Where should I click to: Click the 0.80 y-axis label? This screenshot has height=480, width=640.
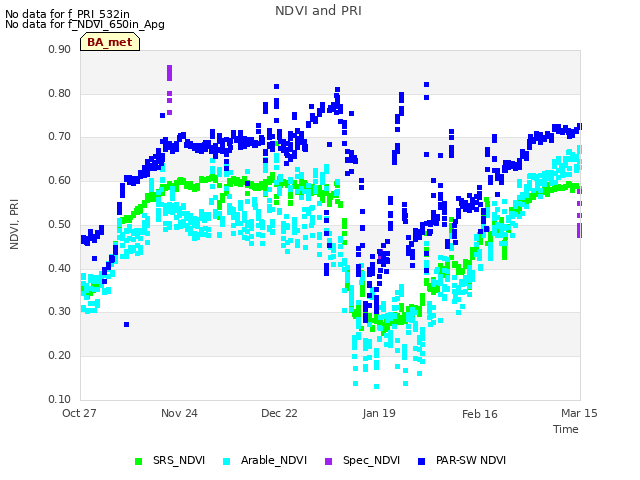pos(60,93)
